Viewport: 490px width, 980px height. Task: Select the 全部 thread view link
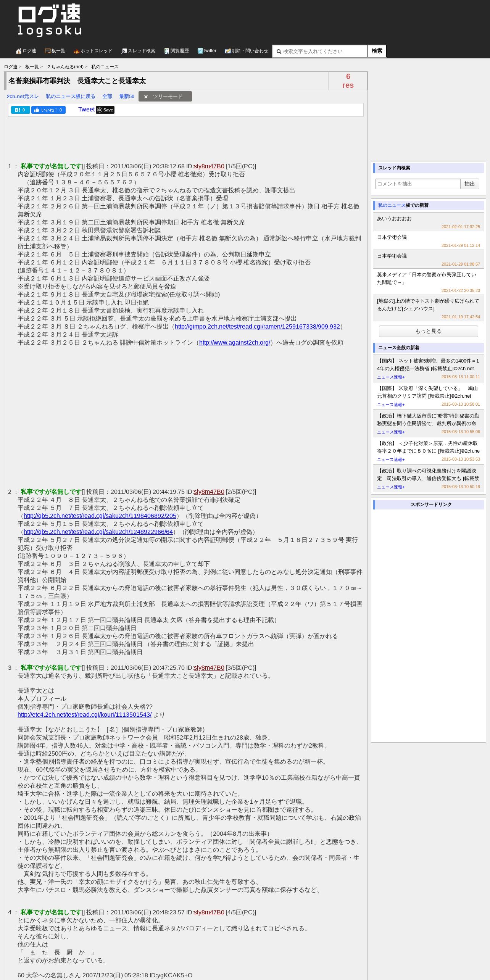(x=107, y=97)
